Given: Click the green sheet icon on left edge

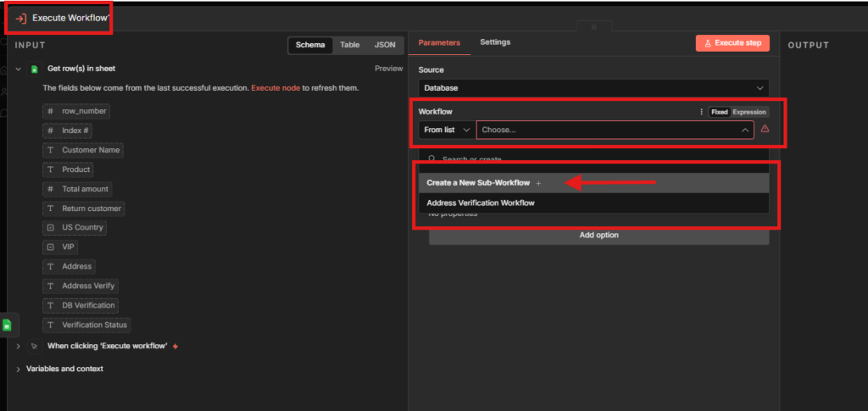Looking at the screenshot, I should click(7, 325).
